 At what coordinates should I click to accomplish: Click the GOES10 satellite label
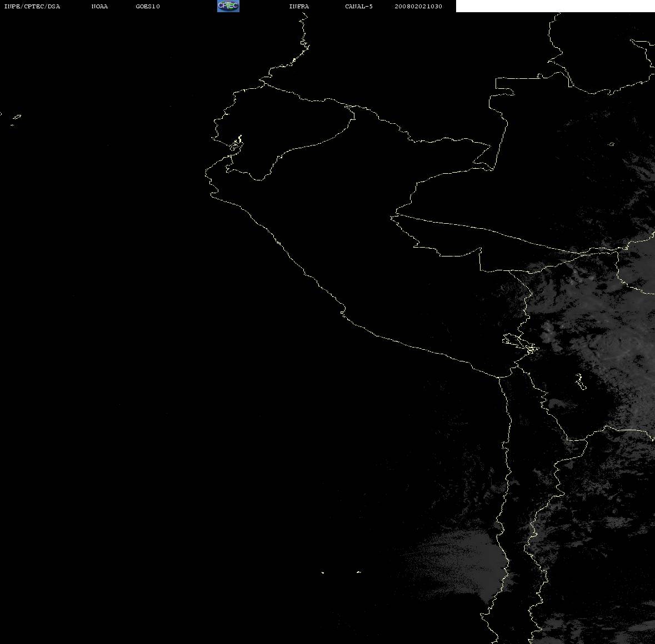148,6
